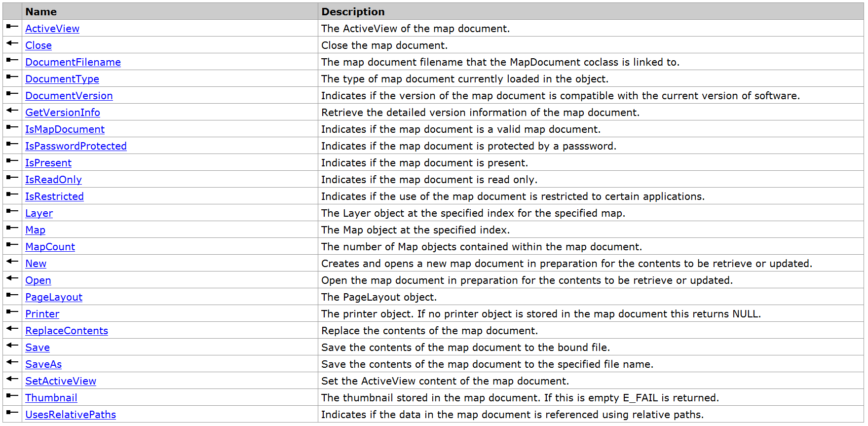Go to the SetActiveView method page
Image resolution: width=868 pixels, height=426 pixels.
point(61,381)
